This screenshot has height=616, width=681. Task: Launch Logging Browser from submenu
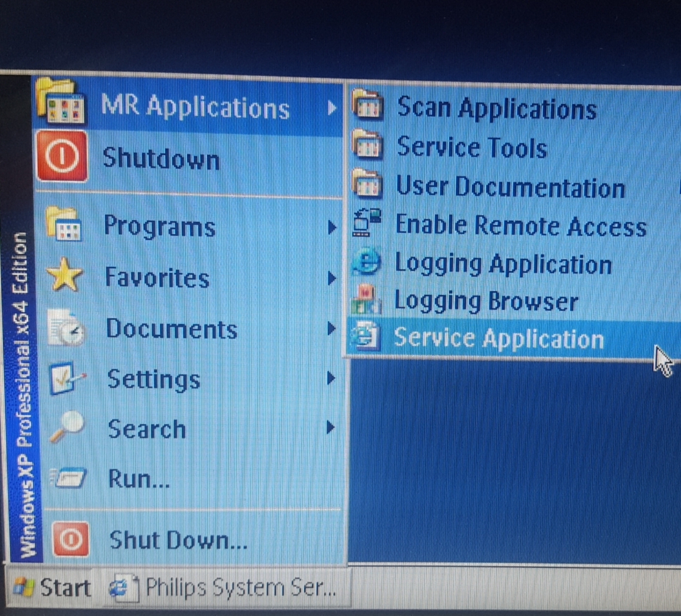click(514, 300)
